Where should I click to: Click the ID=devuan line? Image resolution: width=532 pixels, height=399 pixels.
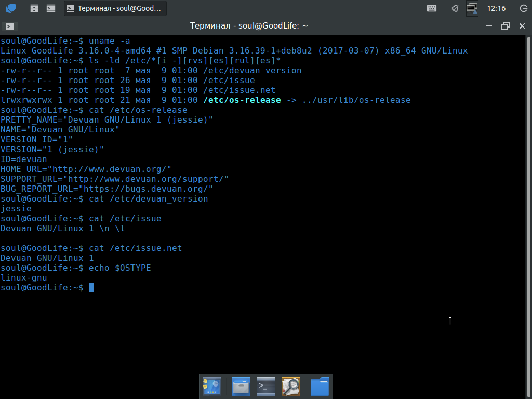24,159
